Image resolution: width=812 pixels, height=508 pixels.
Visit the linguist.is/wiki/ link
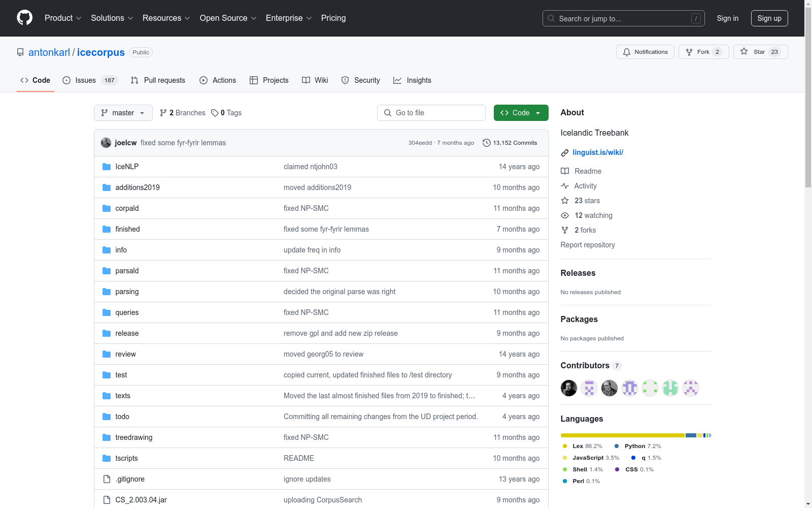598,152
